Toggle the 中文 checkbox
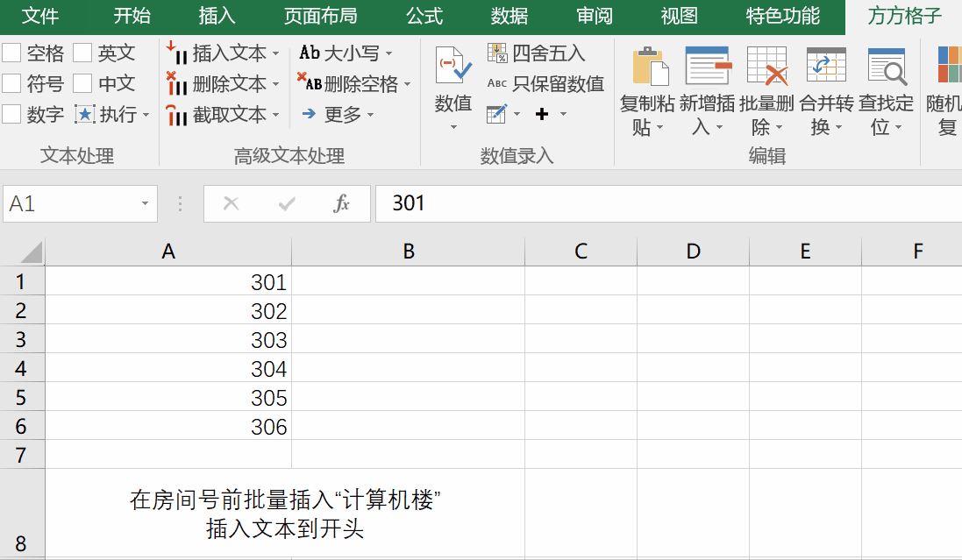 click(82, 83)
